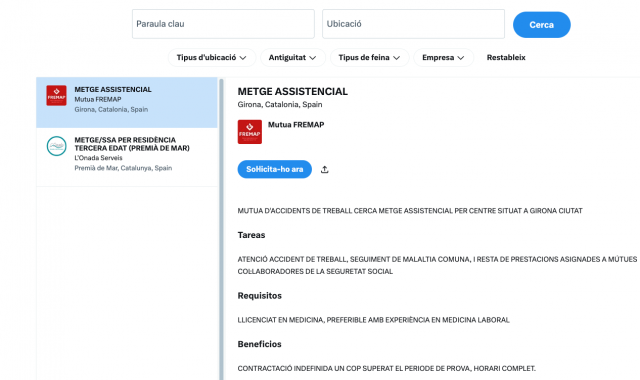This screenshot has width=640, height=380.
Task: Expand the Tipus de feina dropdown
Action: pos(369,58)
